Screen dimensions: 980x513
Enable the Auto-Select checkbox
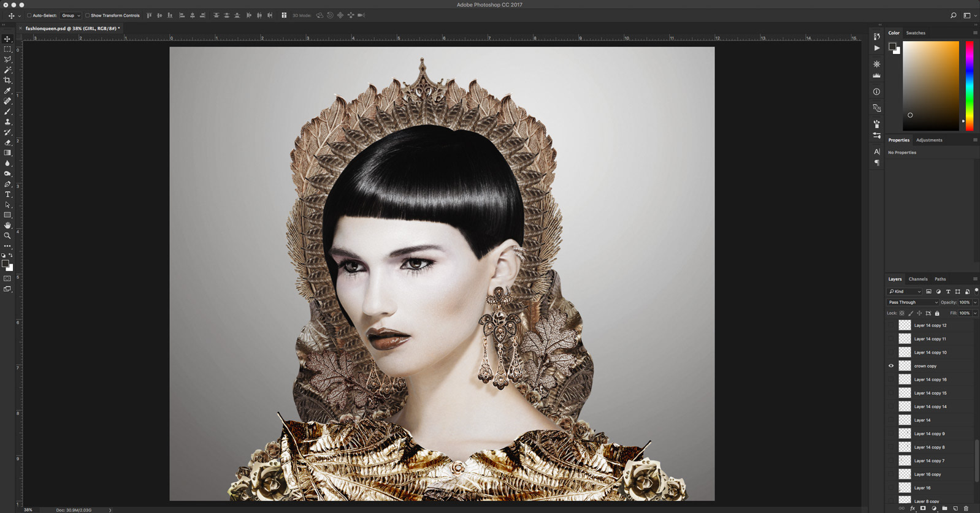pos(29,15)
